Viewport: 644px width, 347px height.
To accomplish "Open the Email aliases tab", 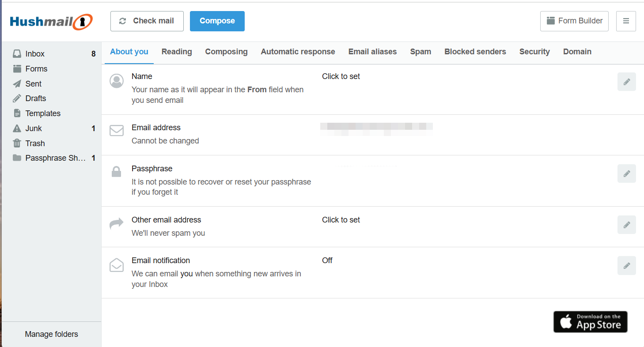I will [373, 52].
